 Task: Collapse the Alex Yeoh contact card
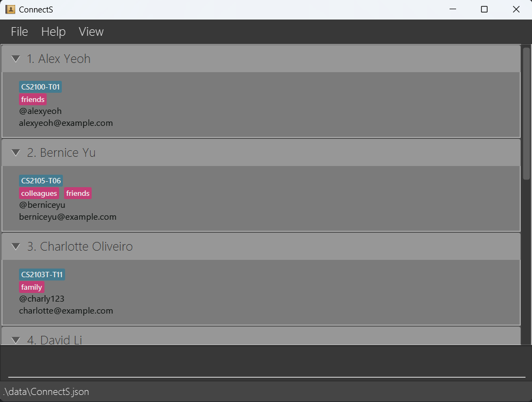(16, 59)
